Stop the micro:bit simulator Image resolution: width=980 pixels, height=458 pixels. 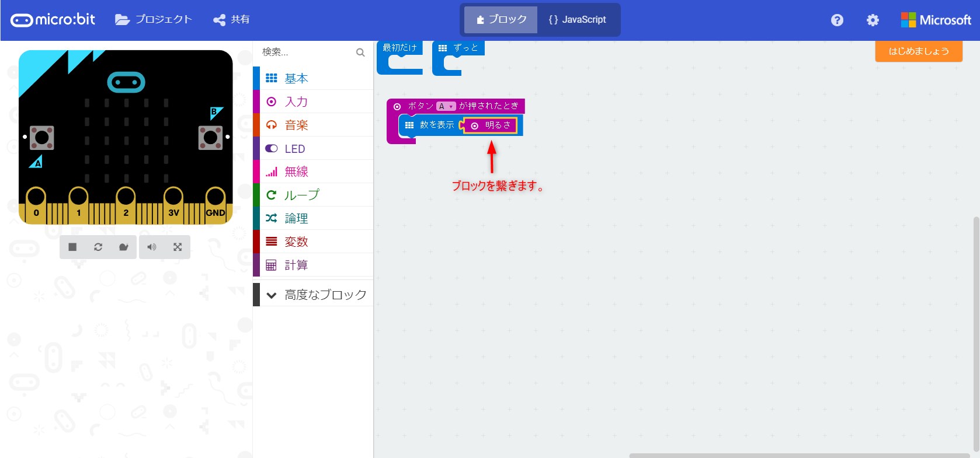tap(72, 247)
